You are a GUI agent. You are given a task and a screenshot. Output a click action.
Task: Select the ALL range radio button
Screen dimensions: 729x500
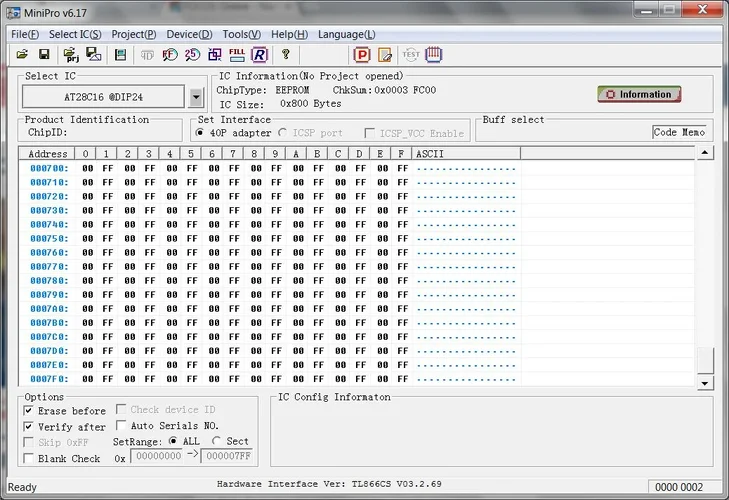point(173,440)
